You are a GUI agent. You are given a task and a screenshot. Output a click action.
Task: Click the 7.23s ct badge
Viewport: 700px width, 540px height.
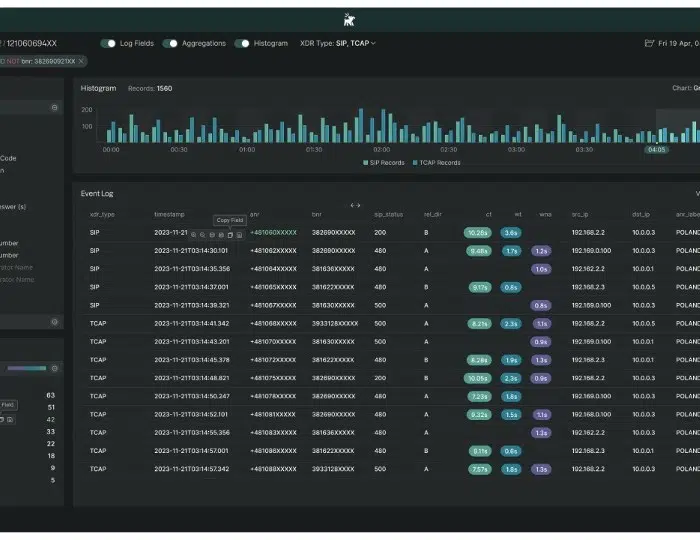click(479, 397)
